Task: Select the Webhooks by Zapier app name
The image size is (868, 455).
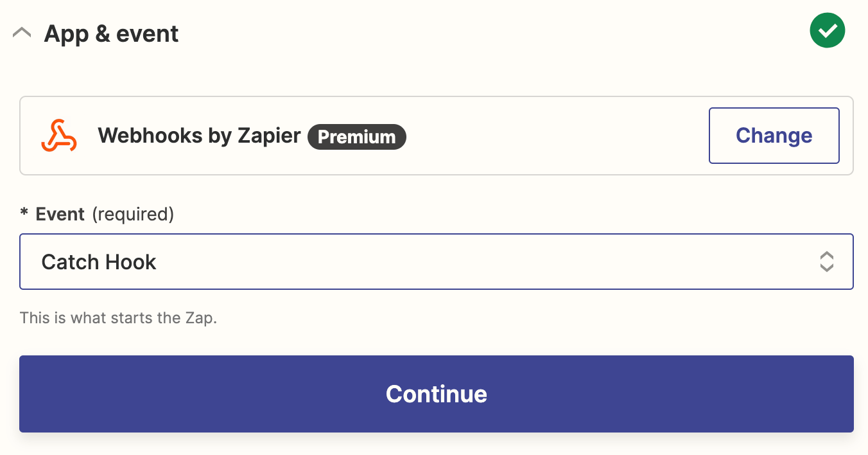Action: (x=199, y=136)
